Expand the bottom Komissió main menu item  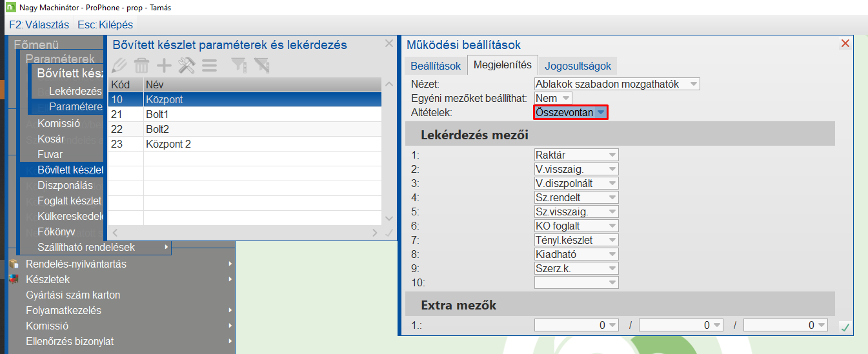click(121, 326)
